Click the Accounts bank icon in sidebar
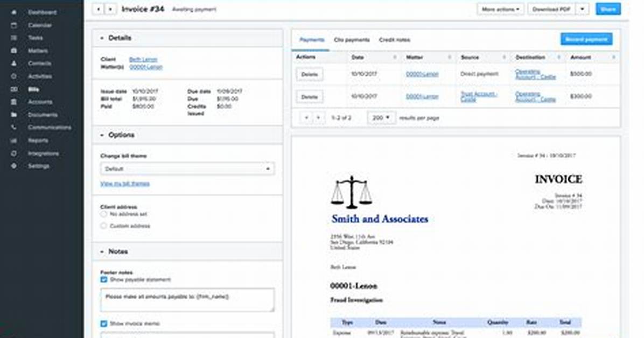Viewport: 644px width, 338px height. (x=14, y=102)
